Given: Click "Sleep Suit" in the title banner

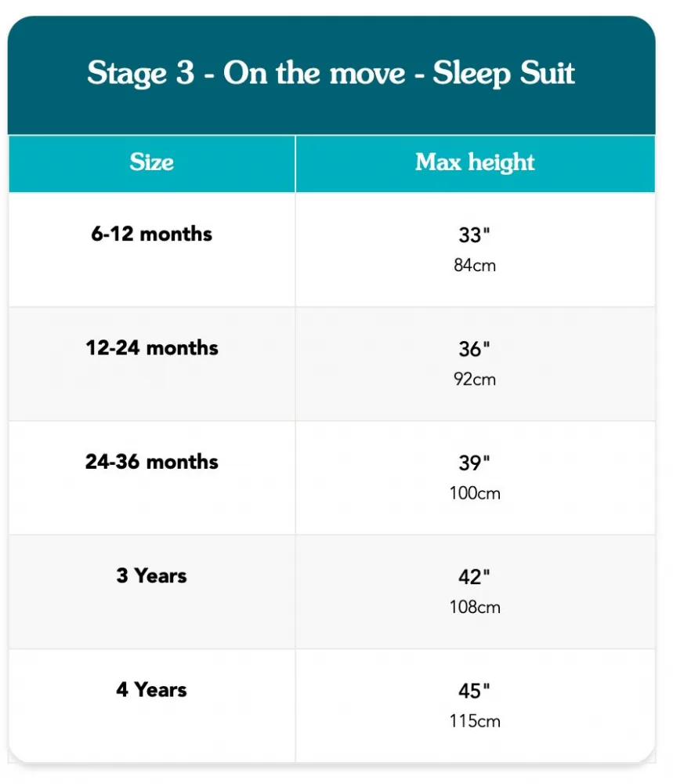Looking at the screenshot, I should pyautogui.click(x=504, y=74).
